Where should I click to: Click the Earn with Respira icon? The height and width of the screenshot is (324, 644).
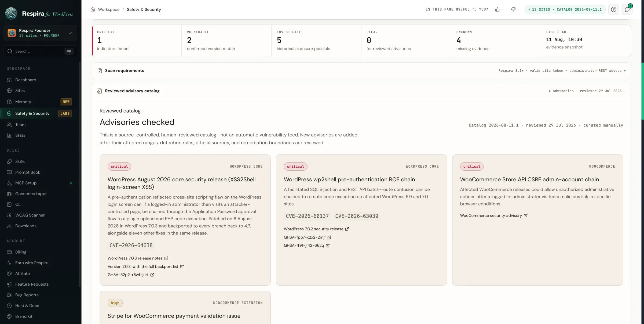click(x=9, y=263)
